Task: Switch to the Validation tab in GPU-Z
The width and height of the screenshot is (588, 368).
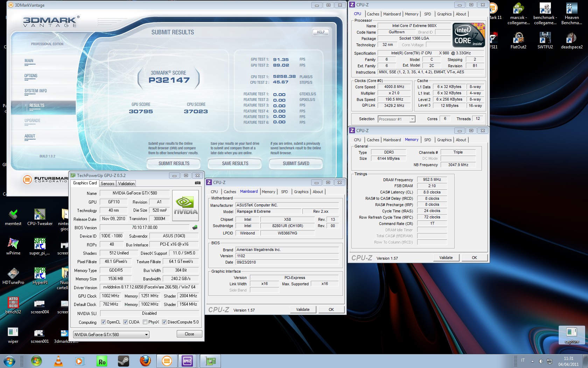Action: (x=126, y=184)
